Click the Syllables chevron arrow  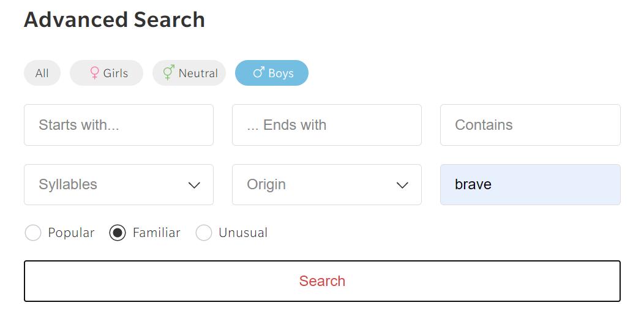[194, 185]
